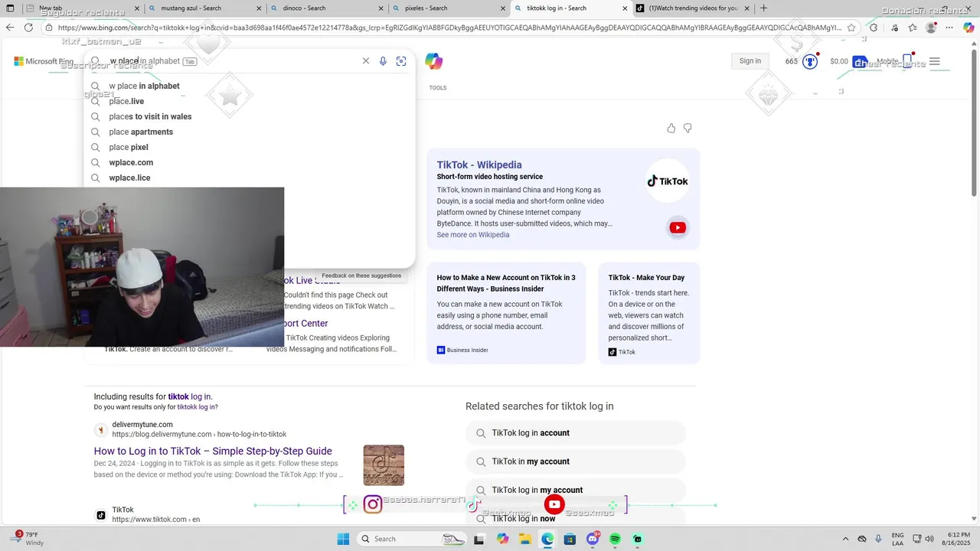This screenshot has width=980, height=551.
Task: Open the Copilot icon beside search box
Action: click(434, 61)
